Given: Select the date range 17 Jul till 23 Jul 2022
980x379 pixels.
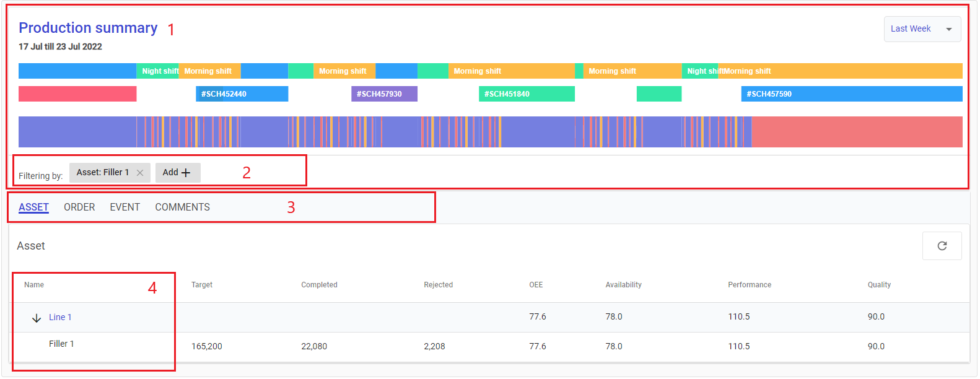Looking at the screenshot, I should 60,46.
